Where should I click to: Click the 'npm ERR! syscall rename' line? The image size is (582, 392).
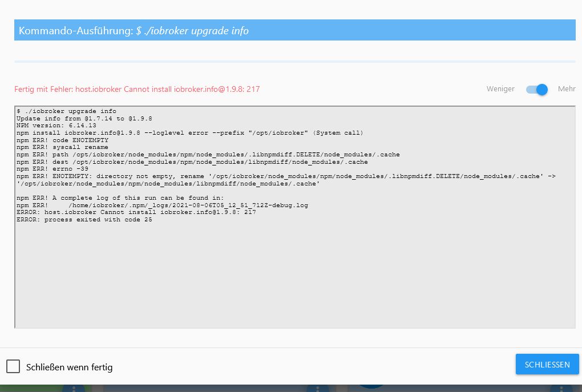pos(62,147)
